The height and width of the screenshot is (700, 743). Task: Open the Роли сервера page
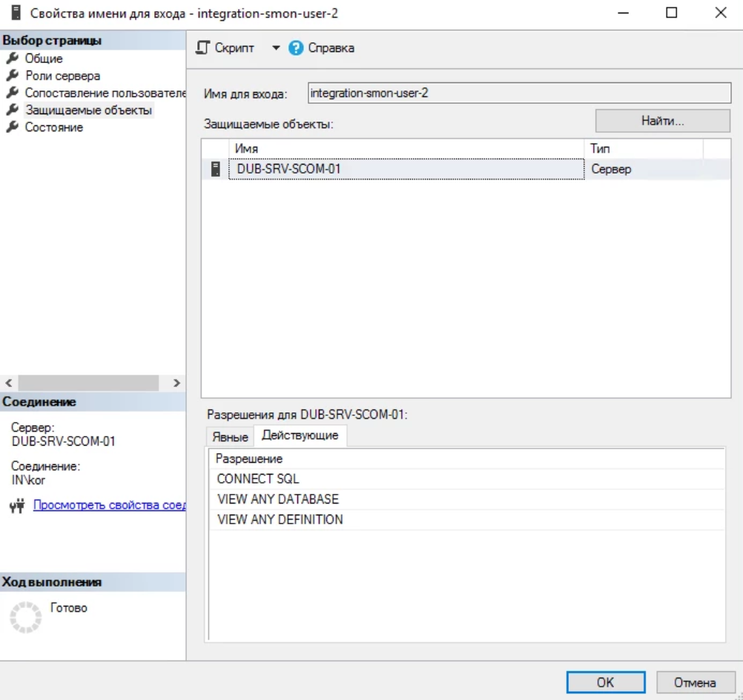(62, 76)
